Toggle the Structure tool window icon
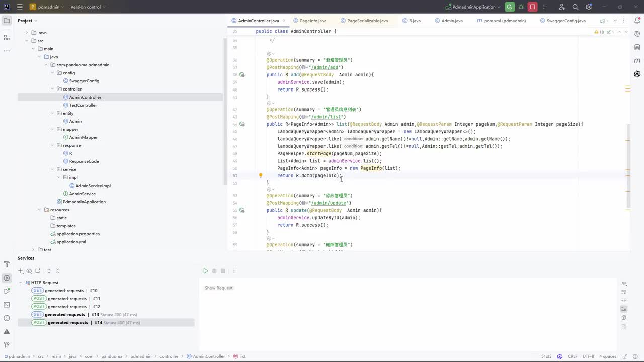 pos(7,38)
